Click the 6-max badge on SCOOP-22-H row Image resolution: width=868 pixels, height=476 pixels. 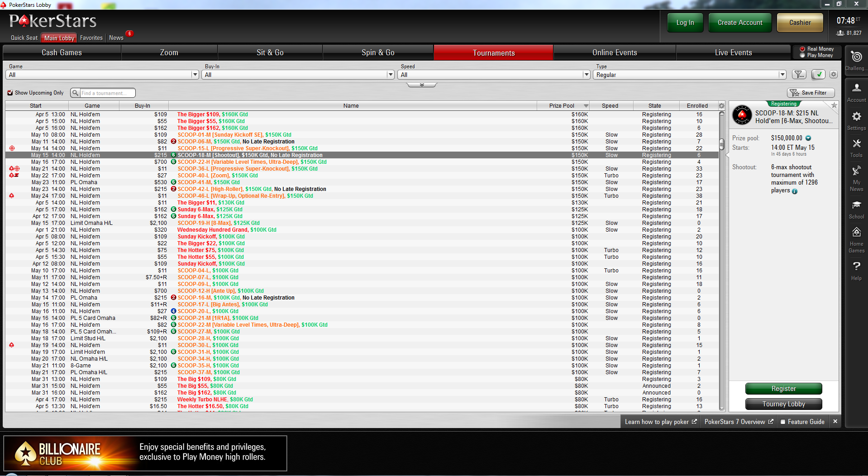[x=173, y=162]
